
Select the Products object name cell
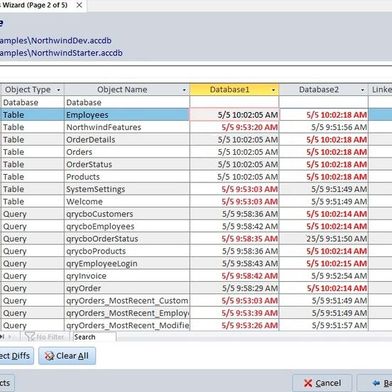(127, 177)
